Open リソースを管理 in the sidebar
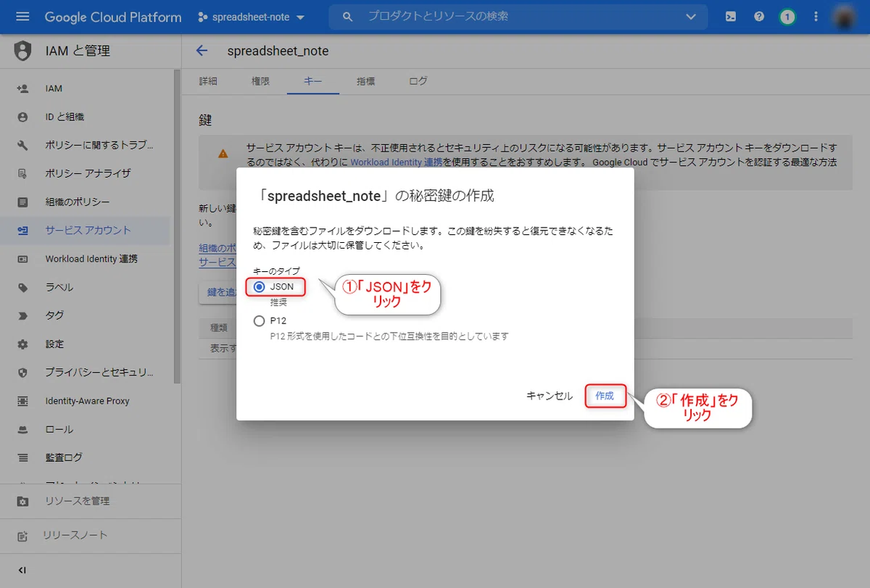This screenshot has width=870, height=588. pos(90,501)
